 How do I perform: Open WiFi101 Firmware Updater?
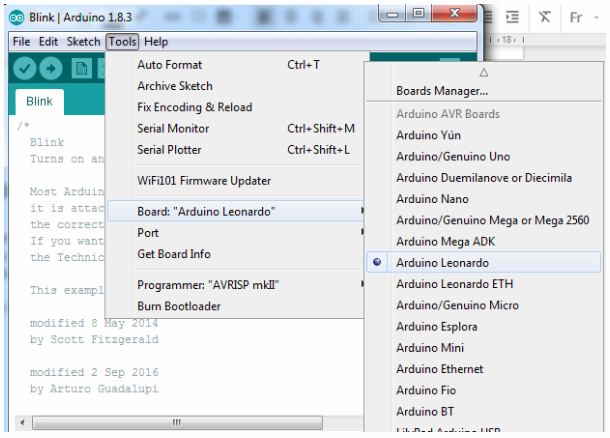pyautogui.click(x=236, y=180)
